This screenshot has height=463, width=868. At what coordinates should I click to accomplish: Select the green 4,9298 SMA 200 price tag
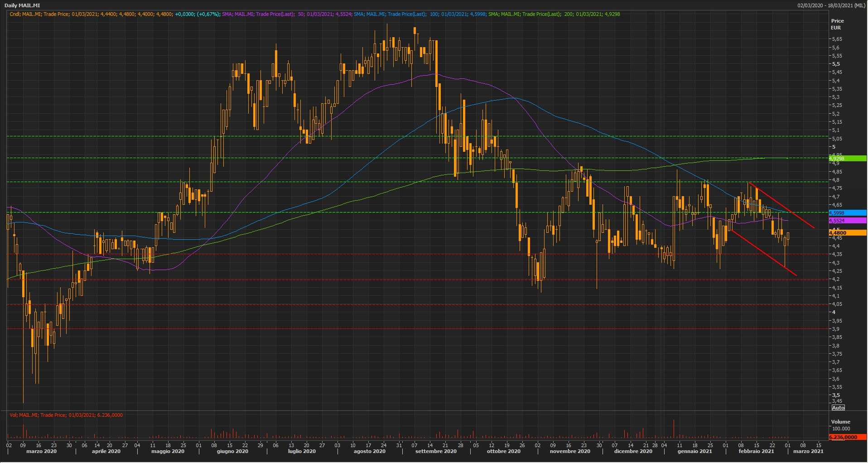tap(847, 159)
